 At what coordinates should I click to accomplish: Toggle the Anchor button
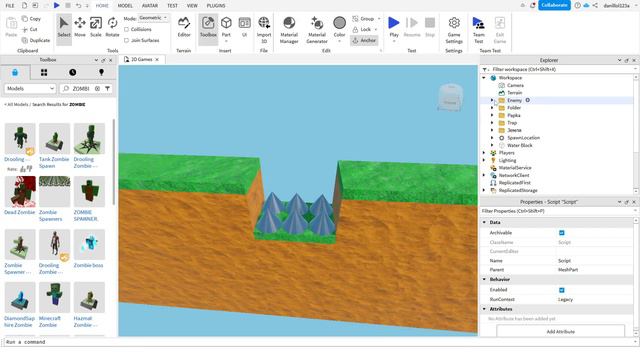(x=364, y=40)
